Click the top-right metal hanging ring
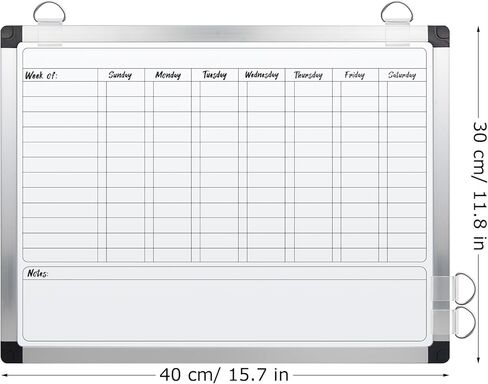The height and width of the screenshot is (384, 488). pos(397,13)
